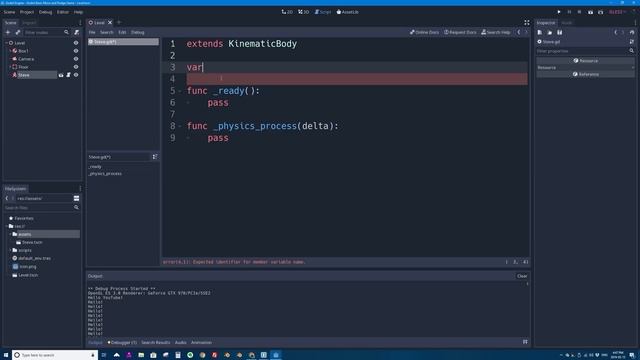Fold the _physics_process function on line 8

coord(180,126)
